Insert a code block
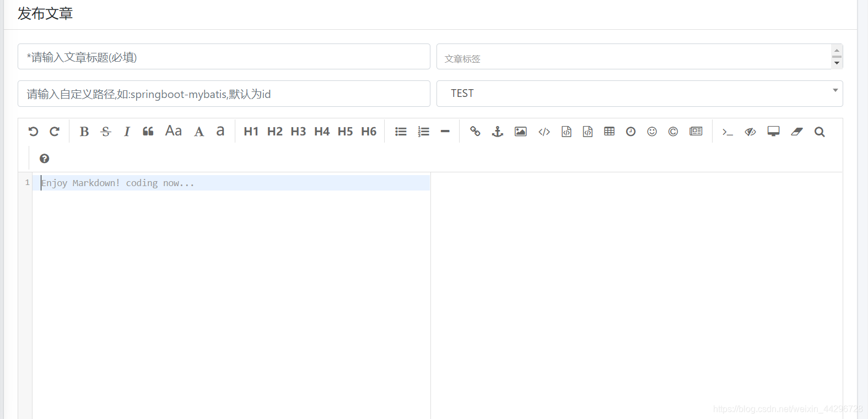This screenshot has width=868, height=419. [588, 132]
